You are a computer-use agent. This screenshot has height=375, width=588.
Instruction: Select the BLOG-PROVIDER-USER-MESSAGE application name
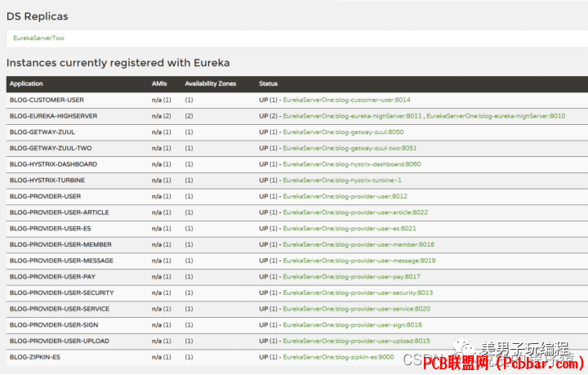click(x=61, y=261)
